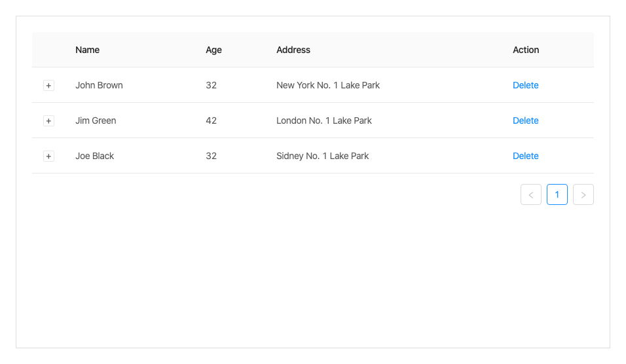Screen dimensions: 626x364
Task: Select page 1 in pagination
Action: (557, 194)
